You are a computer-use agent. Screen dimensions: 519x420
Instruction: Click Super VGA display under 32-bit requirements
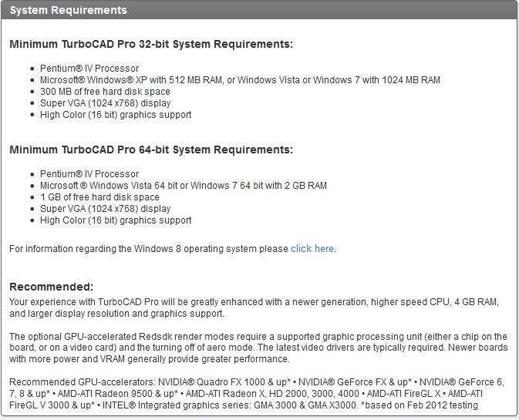(105, 103)
